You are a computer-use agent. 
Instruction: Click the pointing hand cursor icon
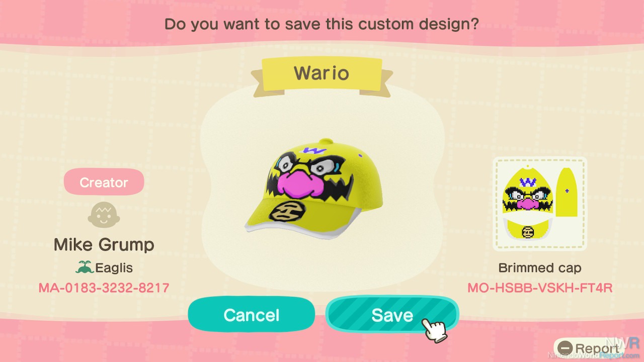coord(435,329)
